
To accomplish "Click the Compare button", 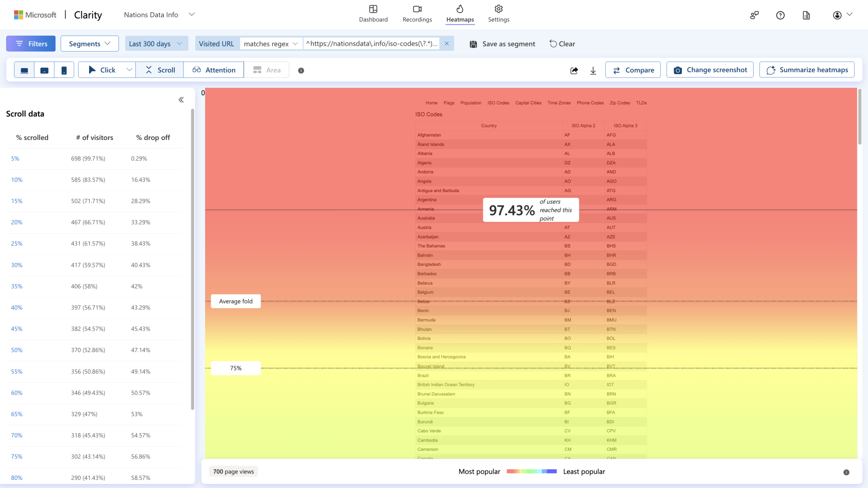I will (x=633, y=70).
